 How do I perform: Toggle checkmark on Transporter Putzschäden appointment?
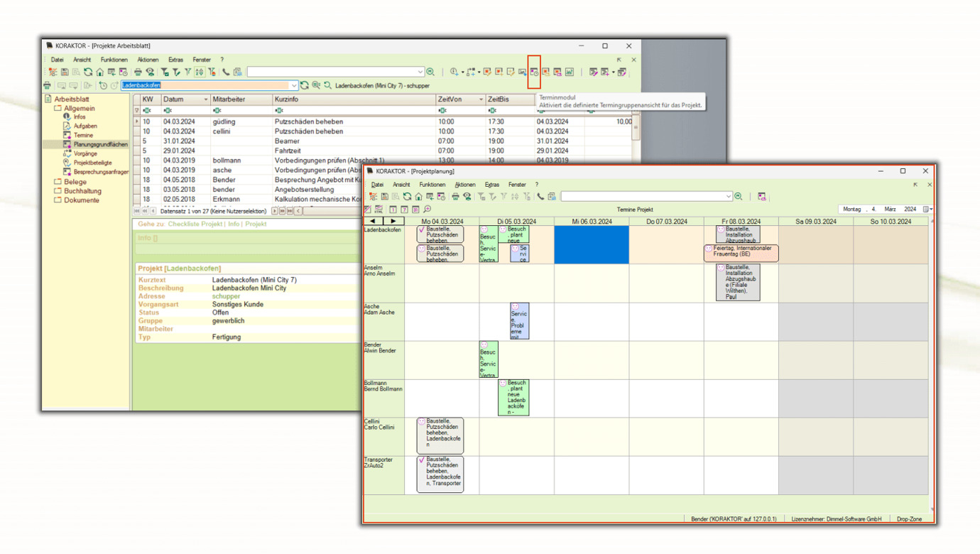tap(422, 460)
